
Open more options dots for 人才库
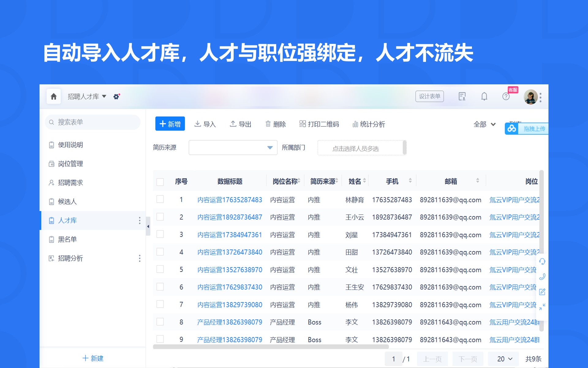[140, 220]
